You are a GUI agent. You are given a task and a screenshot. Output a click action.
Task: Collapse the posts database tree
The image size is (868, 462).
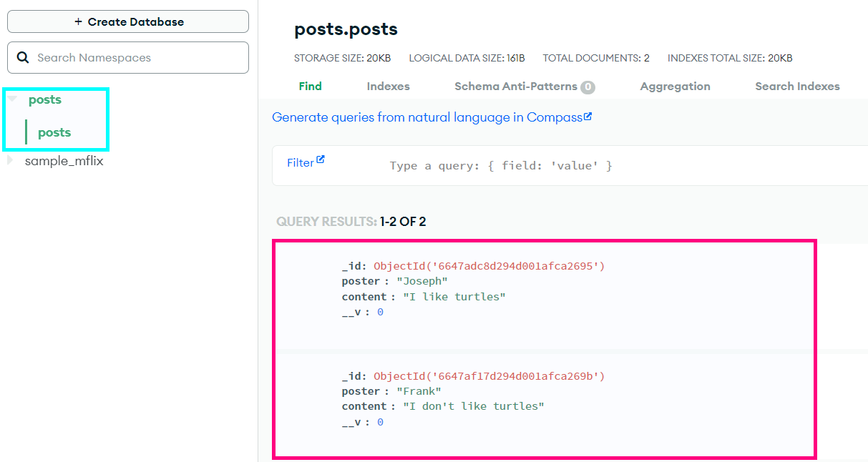point(12,99)
